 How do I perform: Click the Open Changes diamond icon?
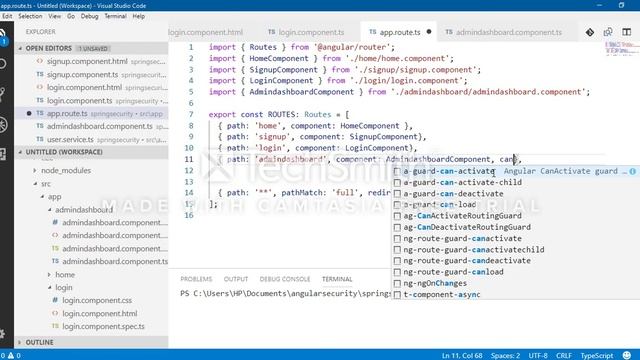click(x=590, y=32)
